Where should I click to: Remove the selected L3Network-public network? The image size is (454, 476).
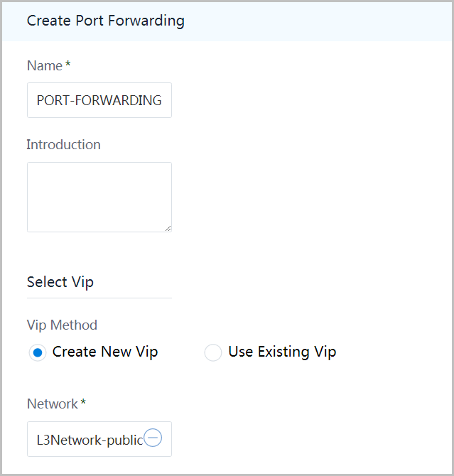point(153,438)
